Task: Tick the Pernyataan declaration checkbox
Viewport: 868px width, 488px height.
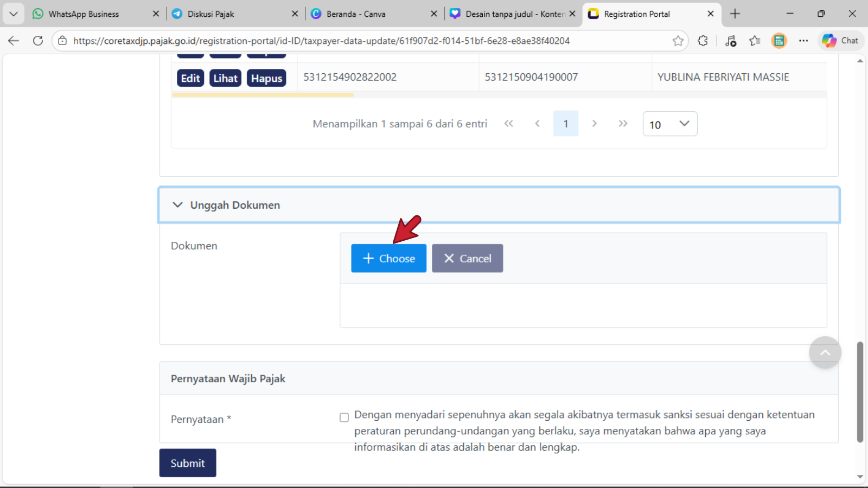Action: click(x=344, y=418)
